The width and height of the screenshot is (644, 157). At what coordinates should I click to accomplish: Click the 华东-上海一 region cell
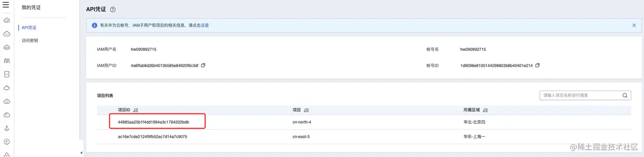(474, 137)
